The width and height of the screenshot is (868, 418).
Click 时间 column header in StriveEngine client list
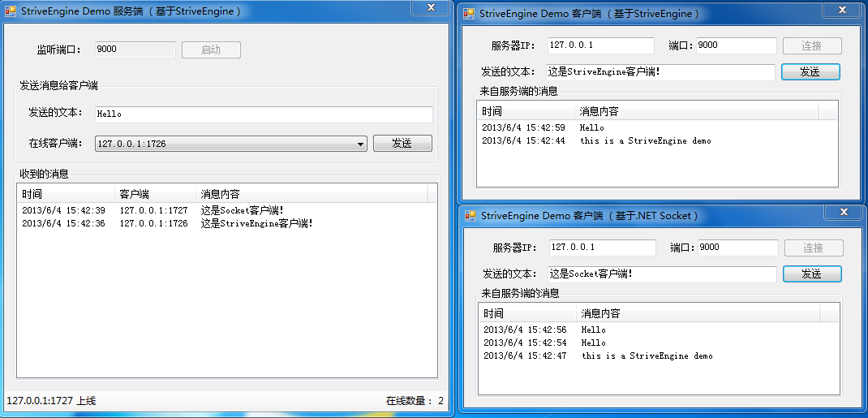(526, 111)
